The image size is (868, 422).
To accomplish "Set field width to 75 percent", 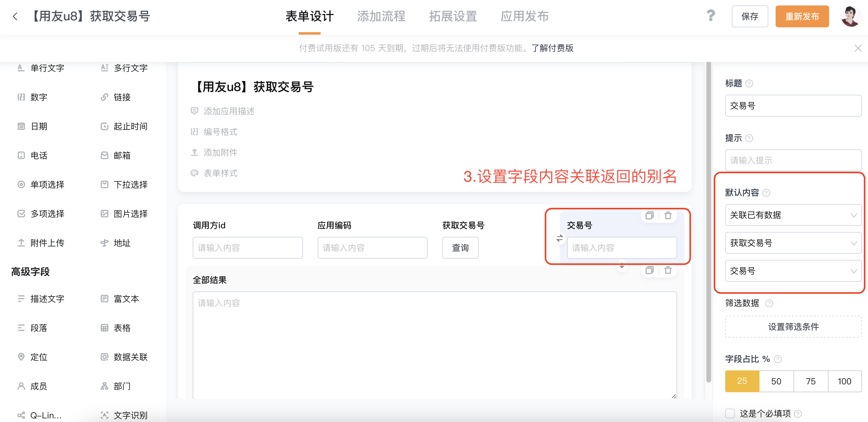I will point(810,381).
